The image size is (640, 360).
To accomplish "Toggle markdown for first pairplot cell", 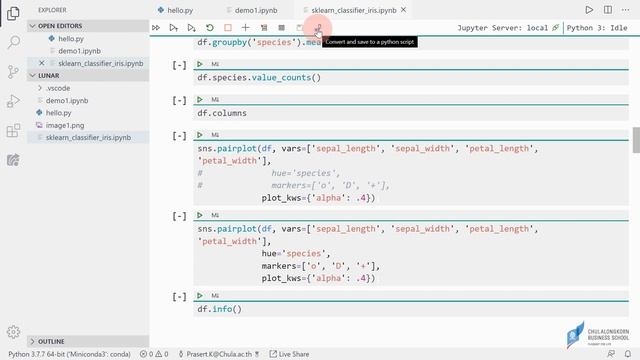I will click(215, 135).
